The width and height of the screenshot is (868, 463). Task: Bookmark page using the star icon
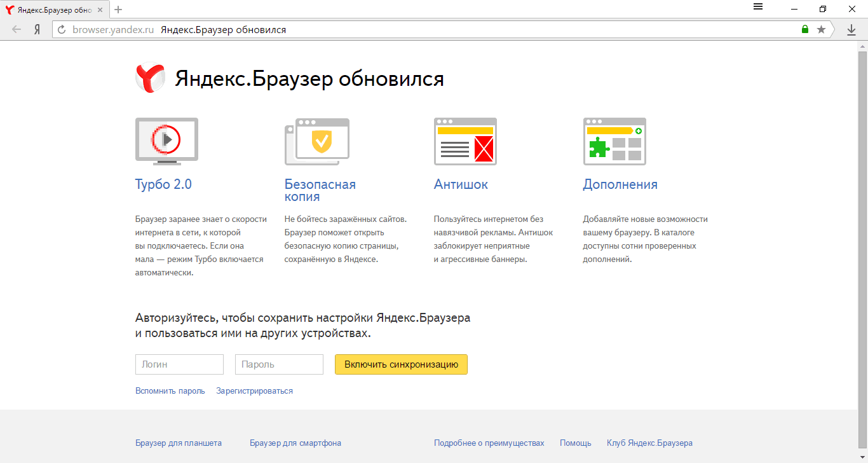point(821,29)
